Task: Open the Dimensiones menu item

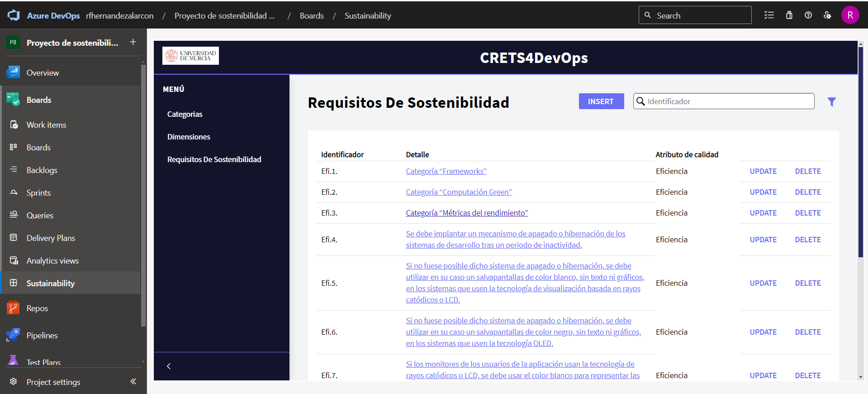Action: pos(189,137)
